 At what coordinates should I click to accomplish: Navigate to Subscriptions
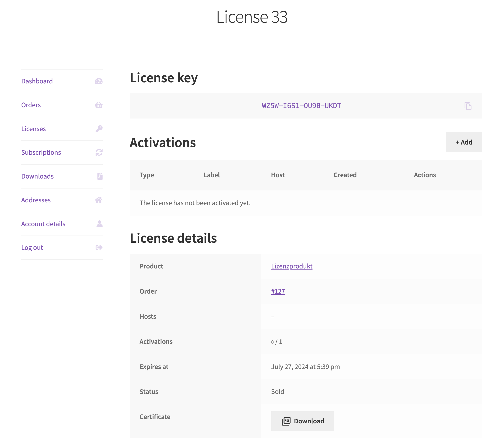click(x=41, y=152)
